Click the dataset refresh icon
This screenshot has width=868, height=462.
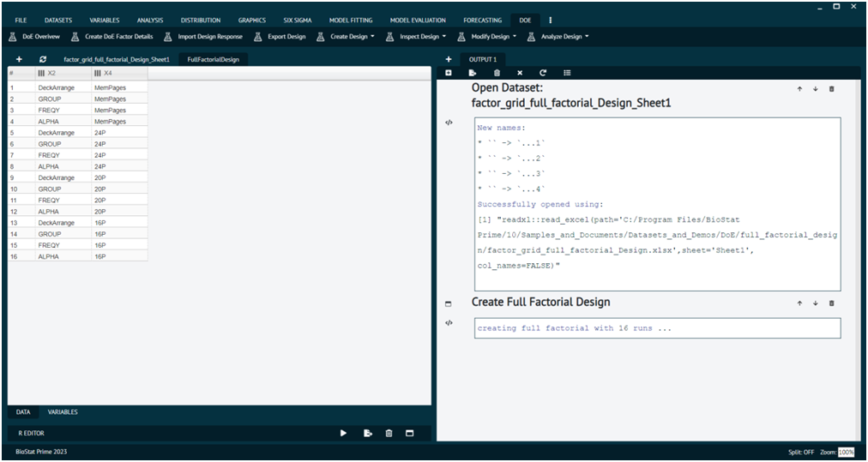(x=43, y=59)
